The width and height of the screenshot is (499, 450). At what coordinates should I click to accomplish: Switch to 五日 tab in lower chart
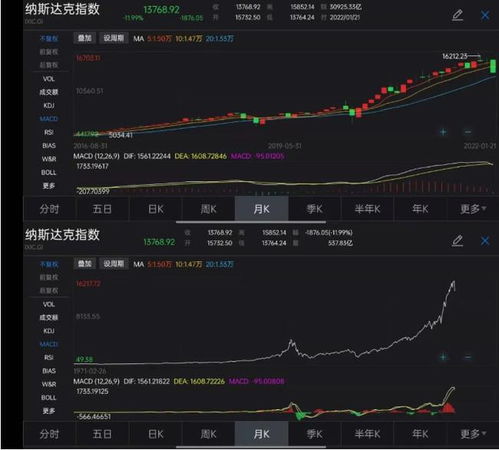(102, 434)
